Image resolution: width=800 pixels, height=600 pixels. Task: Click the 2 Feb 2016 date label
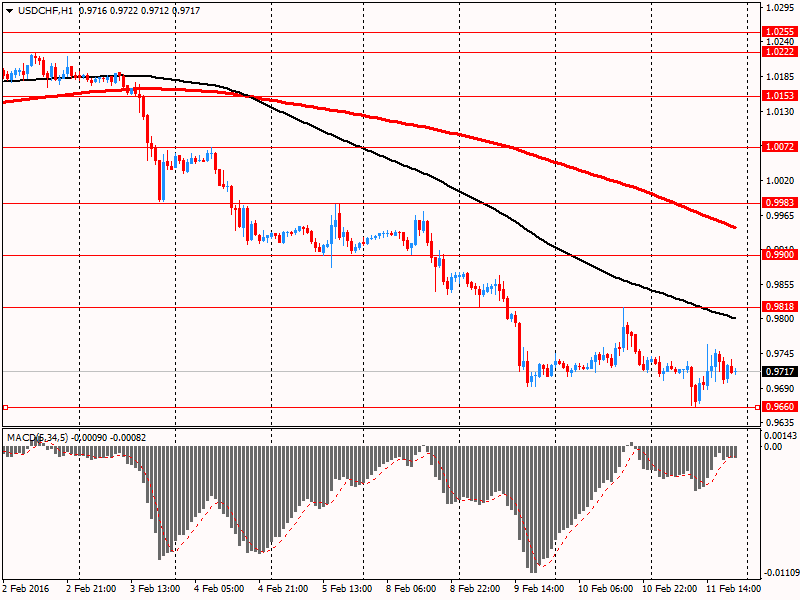(26, 589)
